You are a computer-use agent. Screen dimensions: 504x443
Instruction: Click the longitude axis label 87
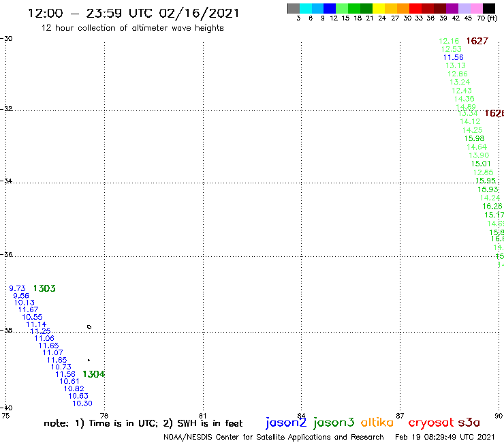400,416
